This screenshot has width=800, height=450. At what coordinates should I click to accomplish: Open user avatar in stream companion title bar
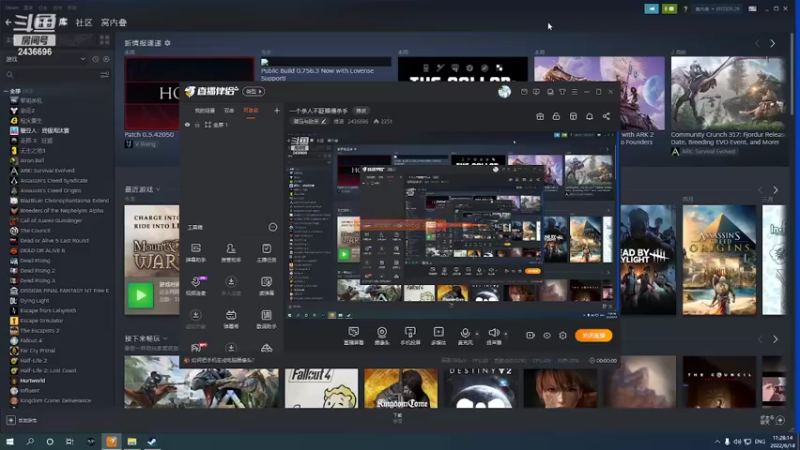click(504, 91)
